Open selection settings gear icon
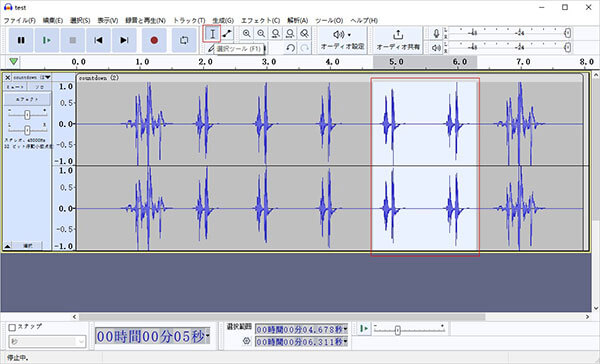The width and height of the screenshot is (600, 364). (246, 341)
